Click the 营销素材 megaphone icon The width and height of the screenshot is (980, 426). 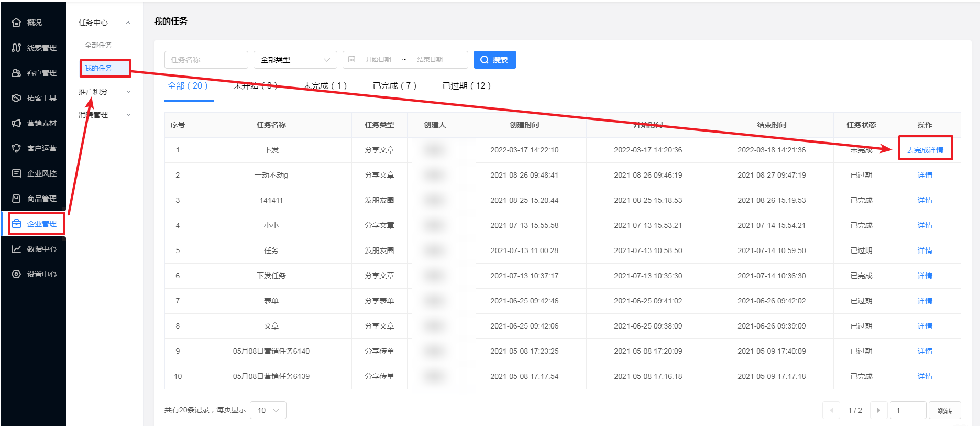(16, 123)
